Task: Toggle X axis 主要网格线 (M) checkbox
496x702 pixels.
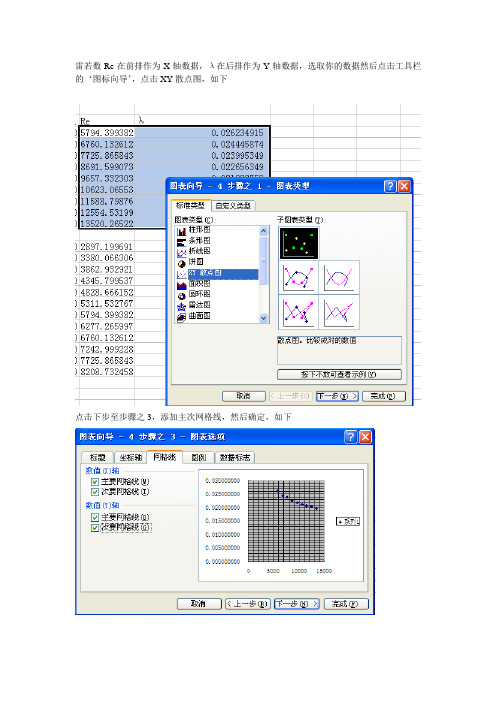Action: click(94, 482)
